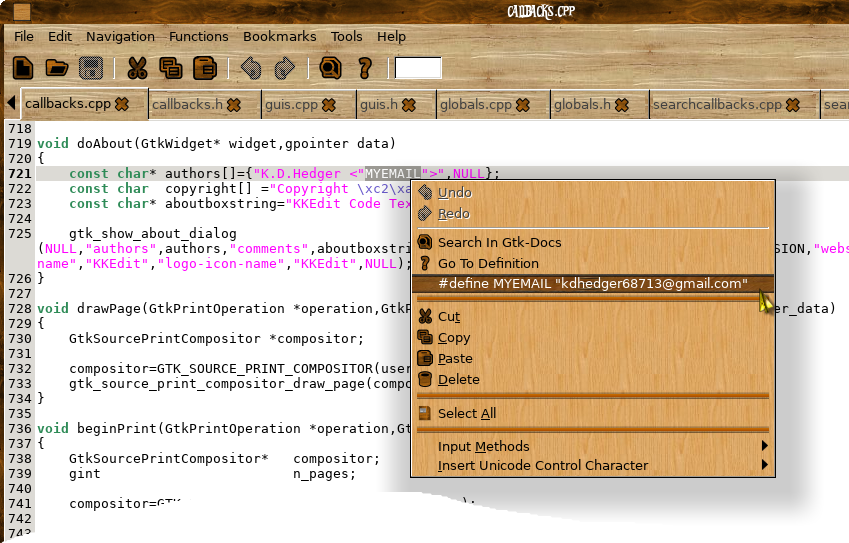
Task: Click the Cut scissors toolbar icon
Action: click(138, 68)
